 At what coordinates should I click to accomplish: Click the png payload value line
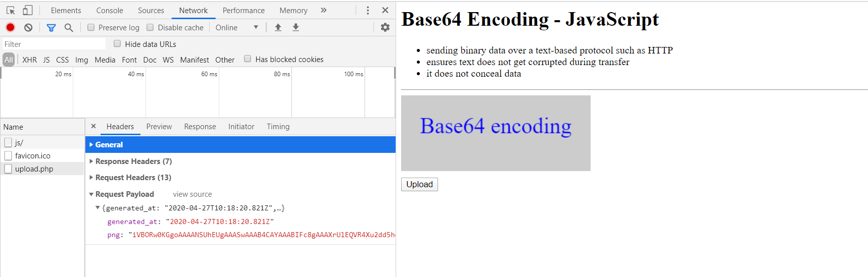tap(251, 235)
